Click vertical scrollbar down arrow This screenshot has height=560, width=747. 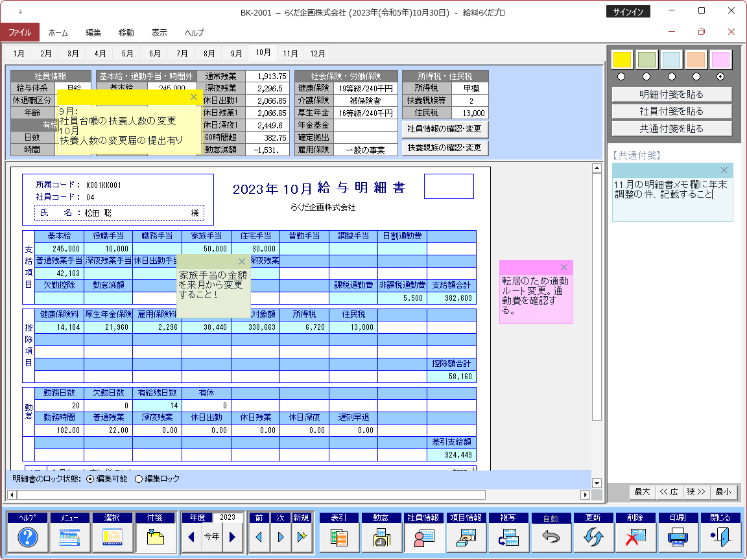click(x=597, y=484)
